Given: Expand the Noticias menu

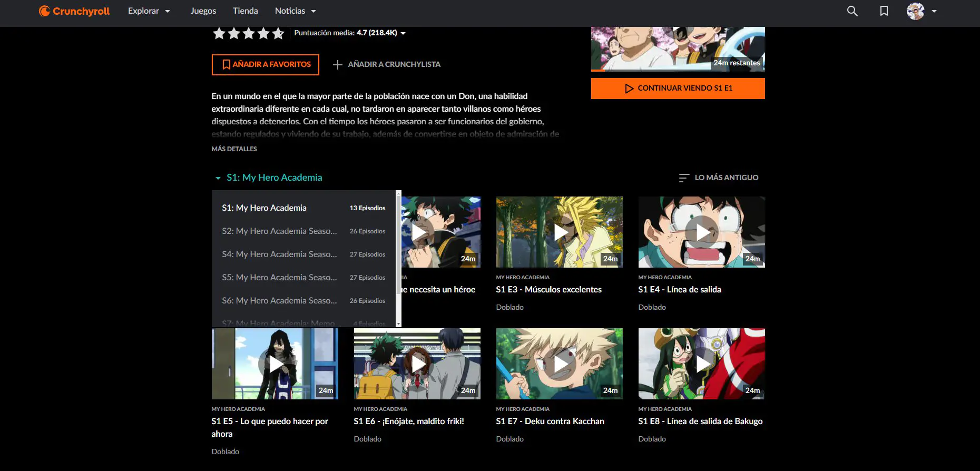Looking at the screenshot, I should [x=296, y=11].
